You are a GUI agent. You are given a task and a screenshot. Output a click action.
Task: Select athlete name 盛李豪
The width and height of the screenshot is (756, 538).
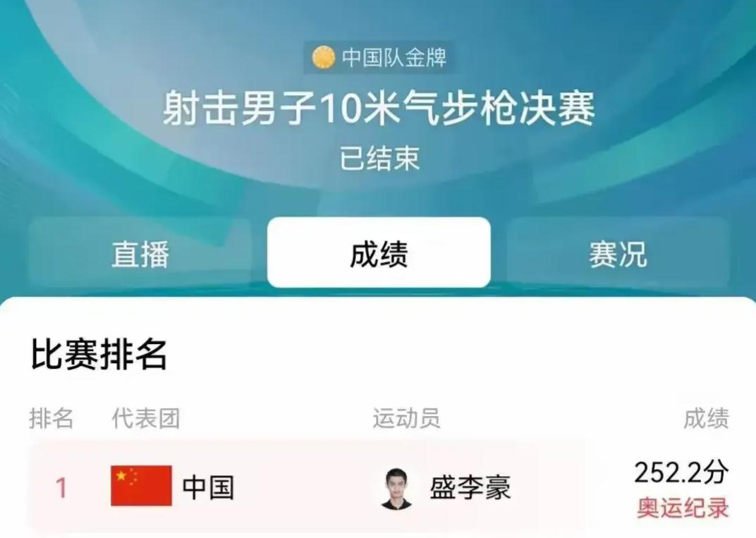[470, 487]
